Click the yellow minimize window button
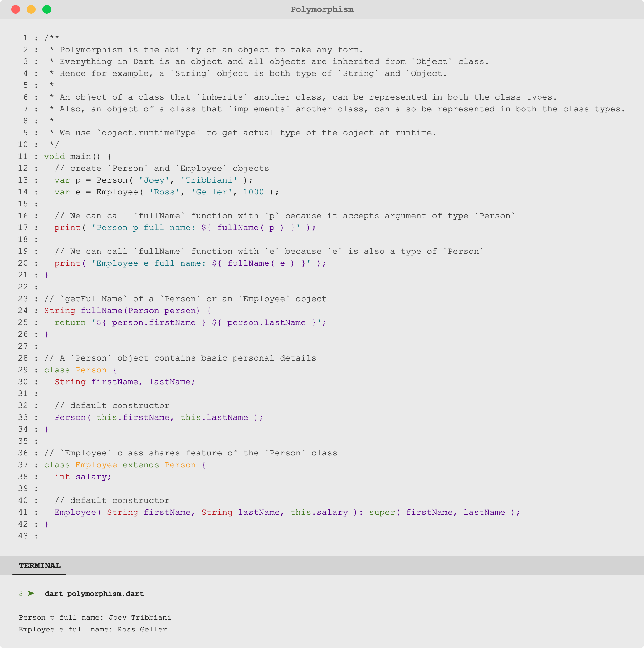This screenshot has height=648, width=644. (x=31, y=9)
